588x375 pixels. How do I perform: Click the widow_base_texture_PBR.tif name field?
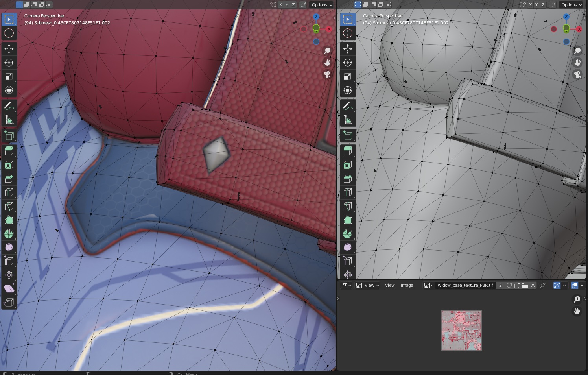(465, 285)
